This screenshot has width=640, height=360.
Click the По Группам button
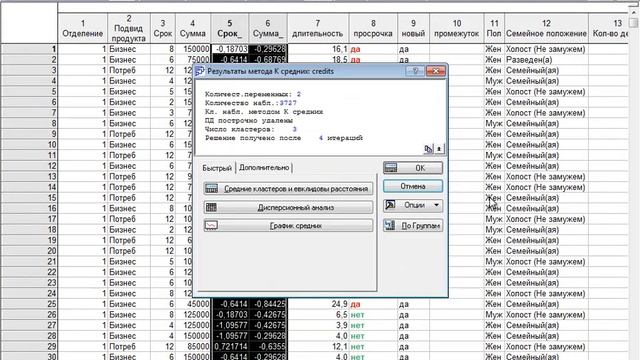(413, 225)
